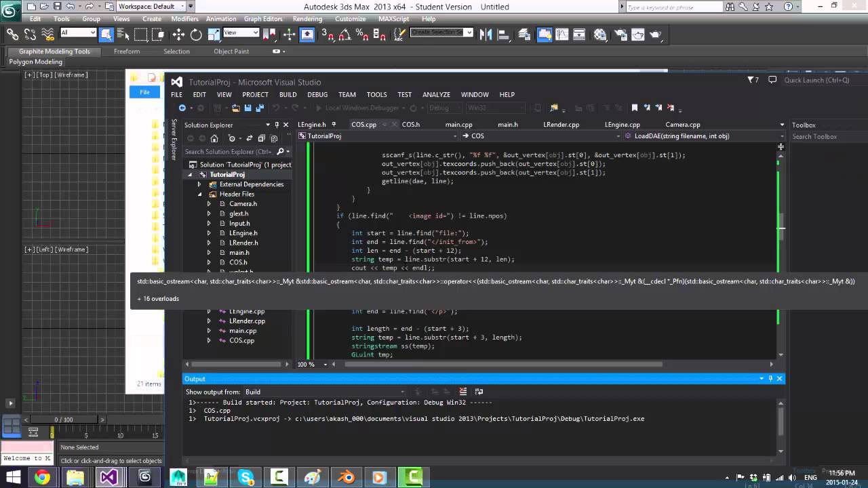Expand the External Dependencies node
868x488 pixels.
[x=199, y=184]
